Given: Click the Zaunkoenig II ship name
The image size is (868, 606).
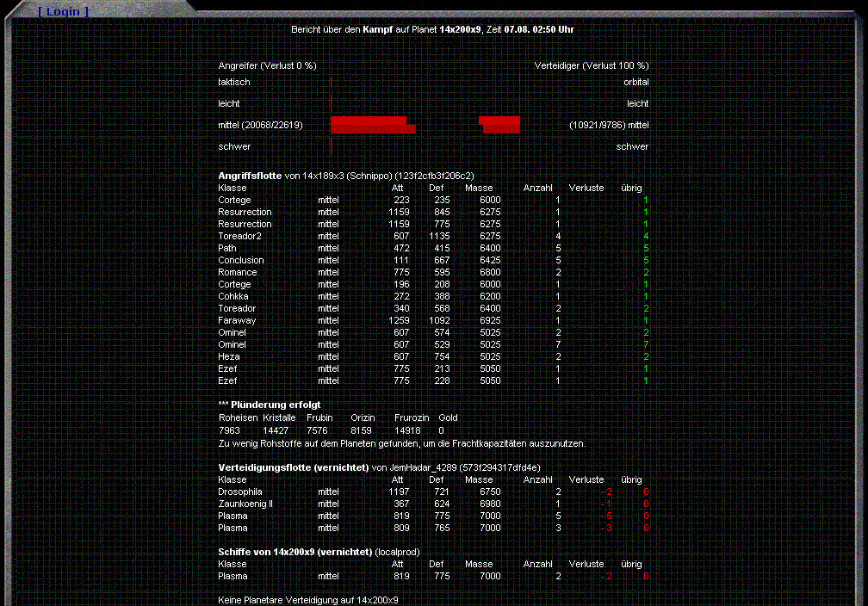Looking at the screenshot, I should 245,504.
